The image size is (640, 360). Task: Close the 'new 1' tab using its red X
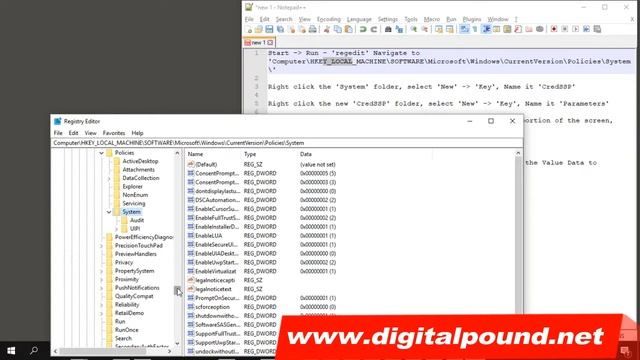coord(270,42)
